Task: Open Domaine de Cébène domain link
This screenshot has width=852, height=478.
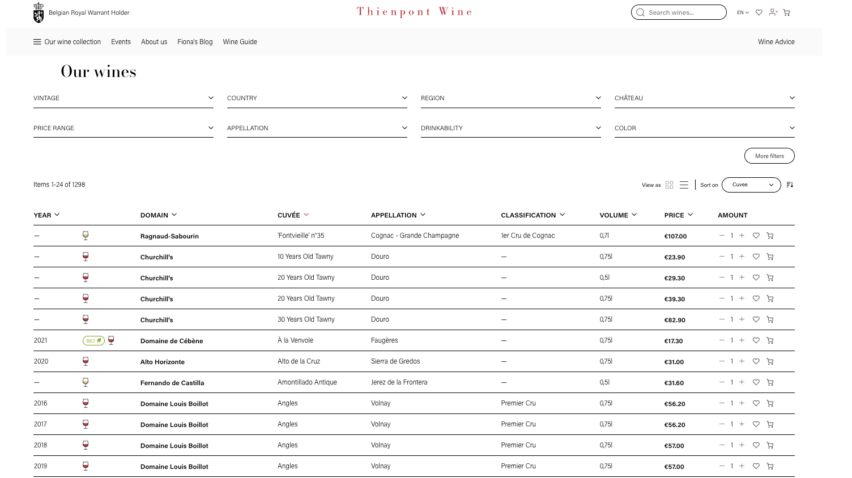Action: [172, 341]
